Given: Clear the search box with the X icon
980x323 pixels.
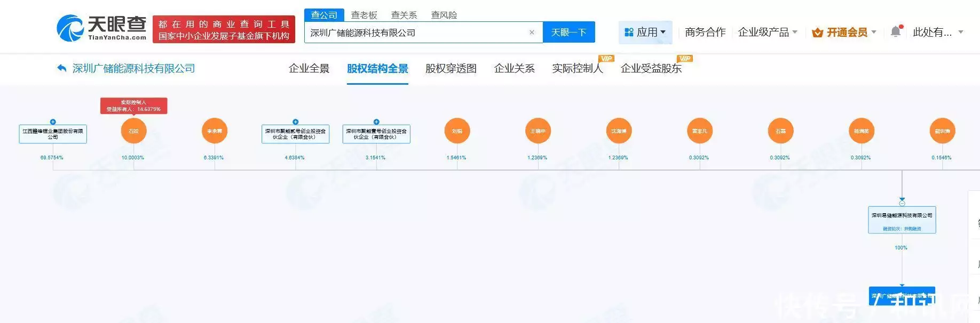Looking at the screenshot, I should point(532,33).
